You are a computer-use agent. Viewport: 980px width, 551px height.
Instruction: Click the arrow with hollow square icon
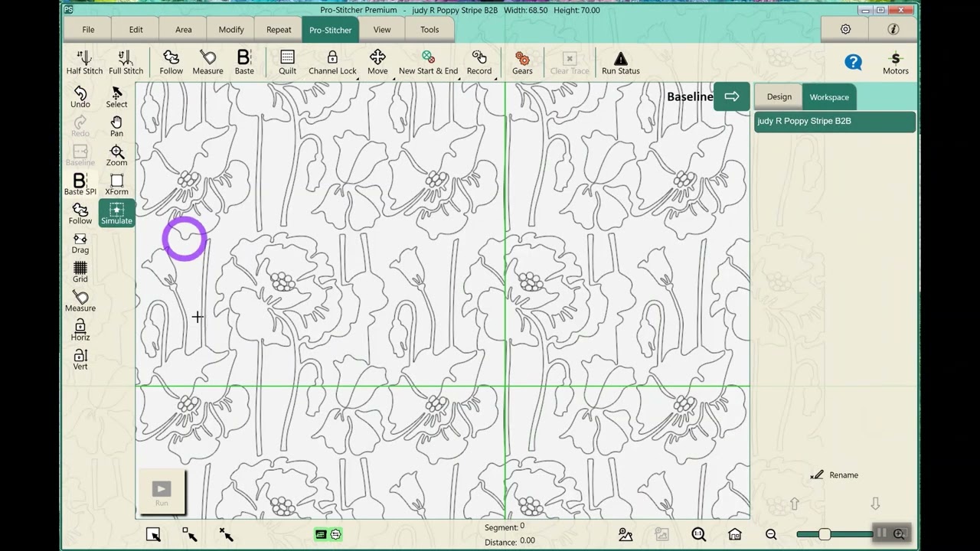click(190, 534)
